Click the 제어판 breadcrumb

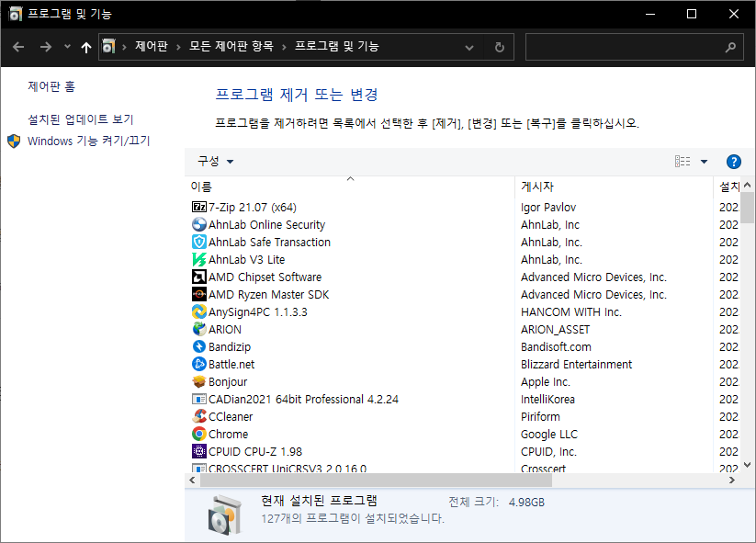152,46
